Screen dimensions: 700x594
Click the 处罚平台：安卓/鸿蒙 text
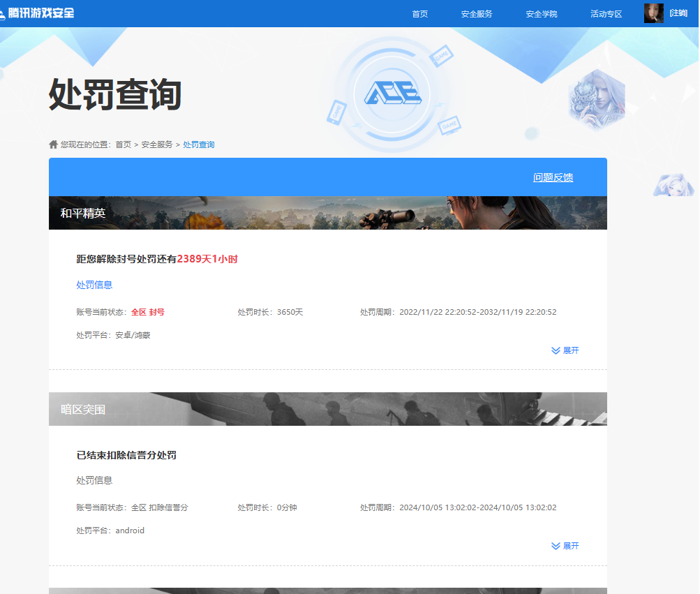113,335
